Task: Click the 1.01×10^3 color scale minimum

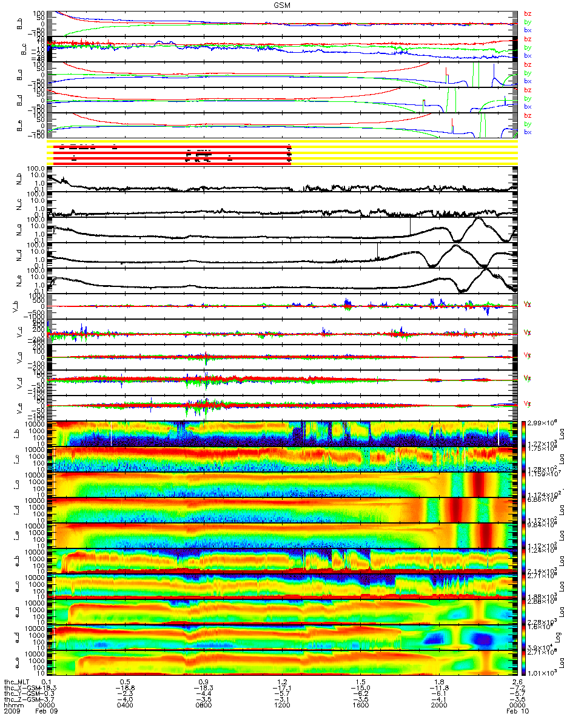Action: 542,673
